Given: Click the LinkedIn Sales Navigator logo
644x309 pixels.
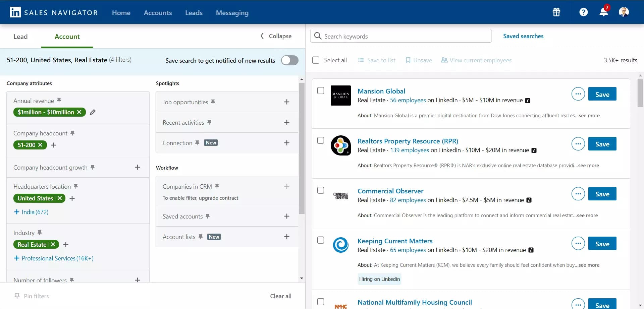Looking at the screenshot, I should point(54,12).
